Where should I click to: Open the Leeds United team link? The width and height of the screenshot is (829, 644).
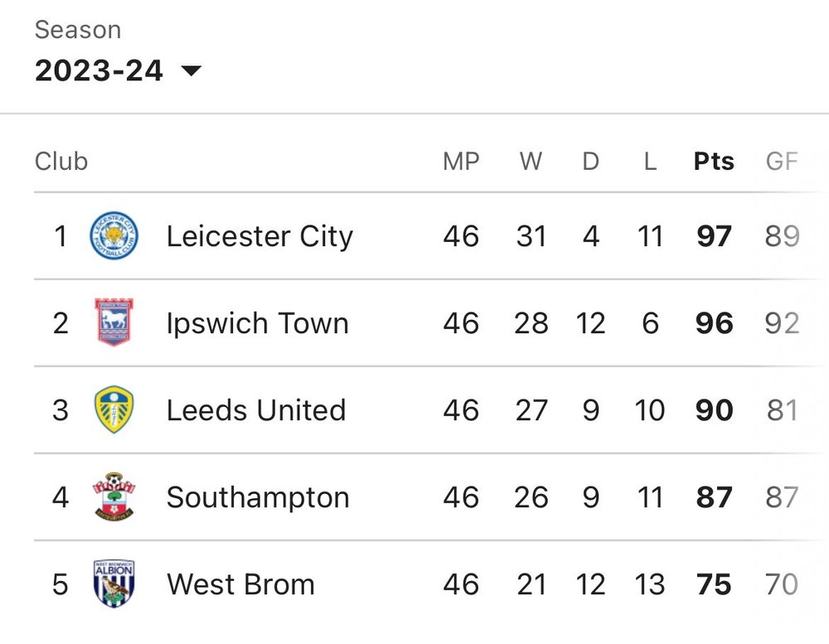click(x=256, y=409)
